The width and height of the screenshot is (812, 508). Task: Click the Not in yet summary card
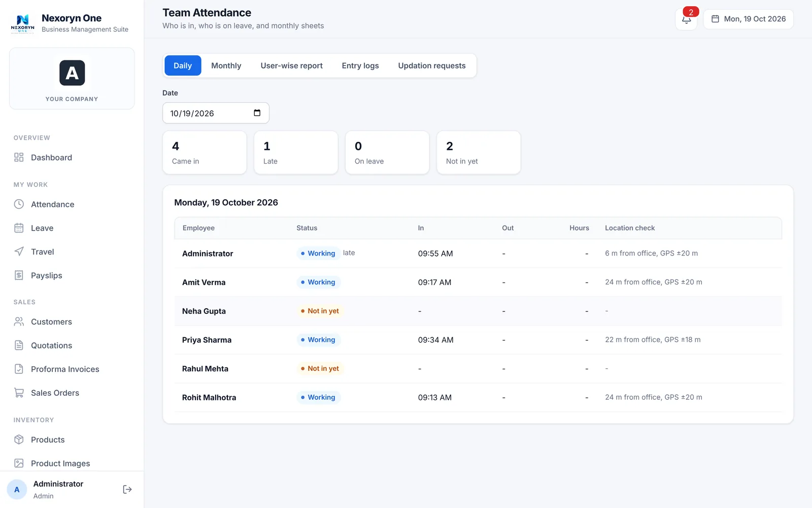[x=479, y=152]
